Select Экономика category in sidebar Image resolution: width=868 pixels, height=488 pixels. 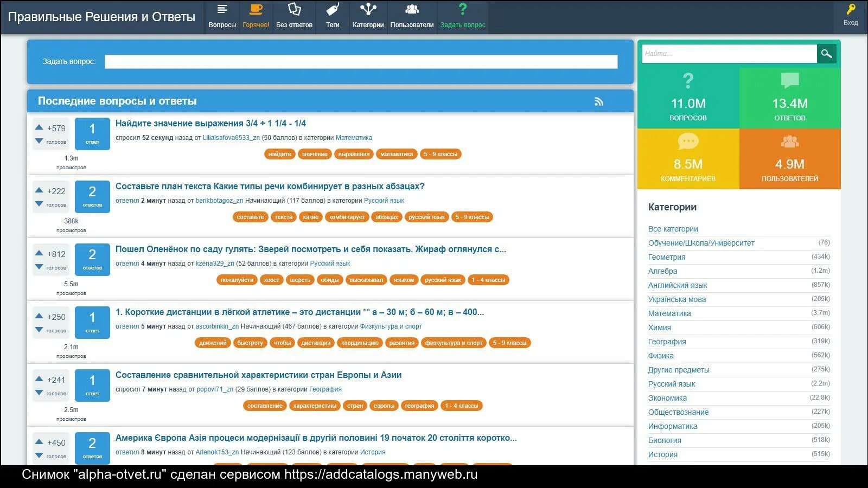point(667,398)
